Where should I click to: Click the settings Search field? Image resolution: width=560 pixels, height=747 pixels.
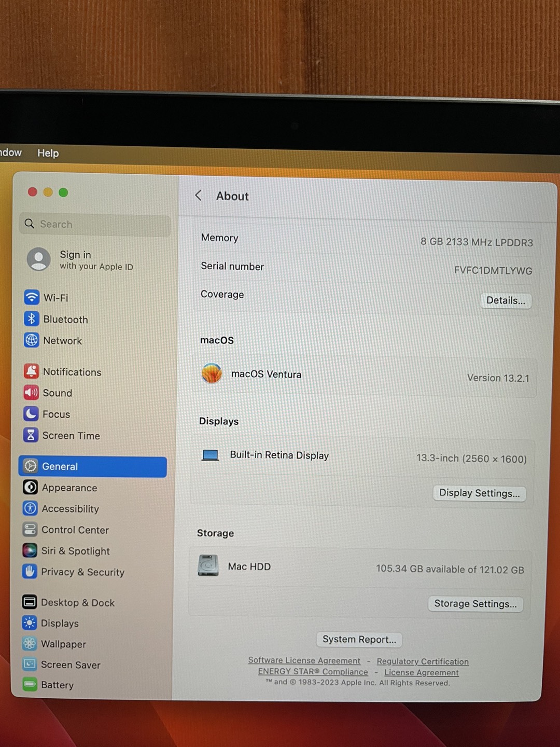tap(95, 224)
